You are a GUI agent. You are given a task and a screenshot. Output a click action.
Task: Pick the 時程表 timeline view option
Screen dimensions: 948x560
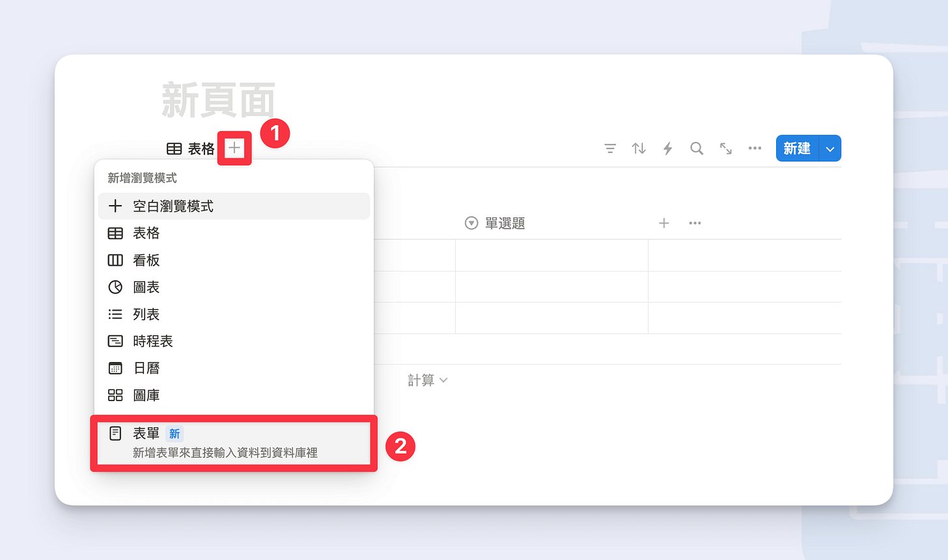(234, 341)
